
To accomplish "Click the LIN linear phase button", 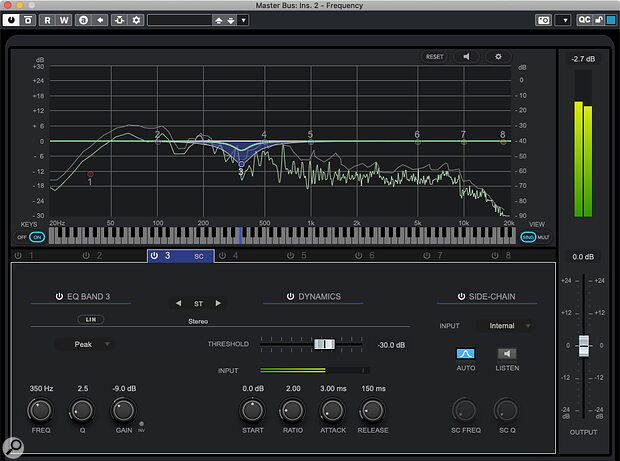I will [90, 319].
